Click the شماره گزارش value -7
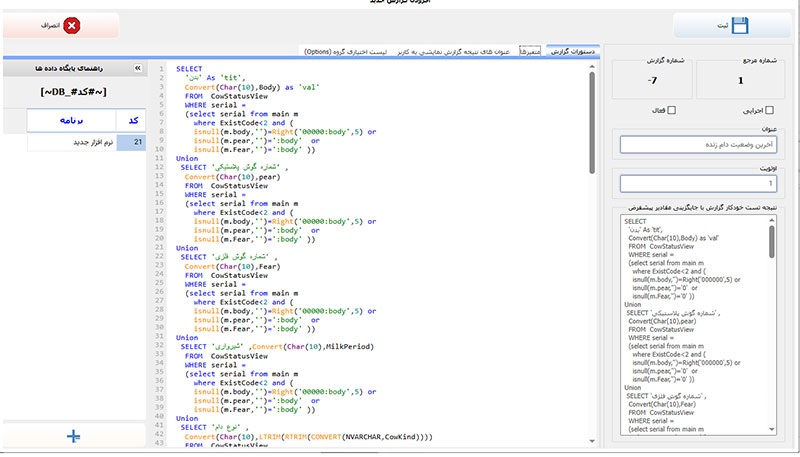The height and width of the screenshot is (457, 800). [651, 80]
